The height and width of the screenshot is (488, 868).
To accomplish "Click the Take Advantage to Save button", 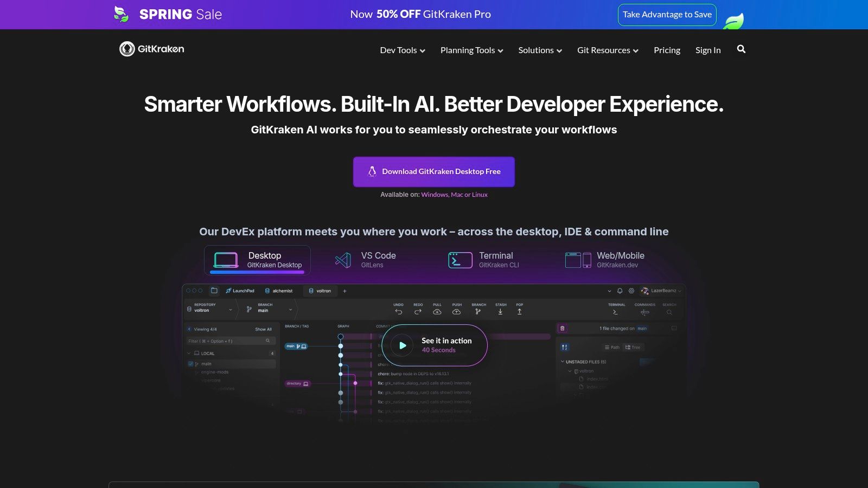I will [667, 15].
